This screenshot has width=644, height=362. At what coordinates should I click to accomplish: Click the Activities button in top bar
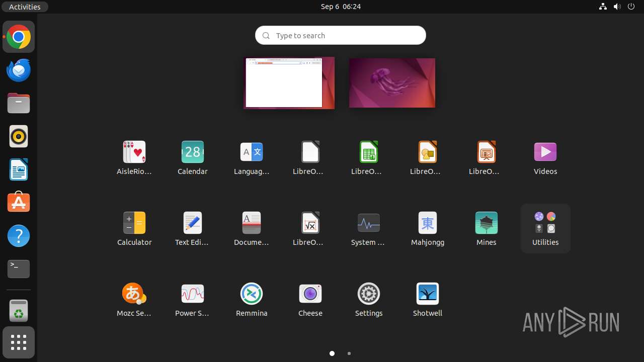[x=25, y=7]
